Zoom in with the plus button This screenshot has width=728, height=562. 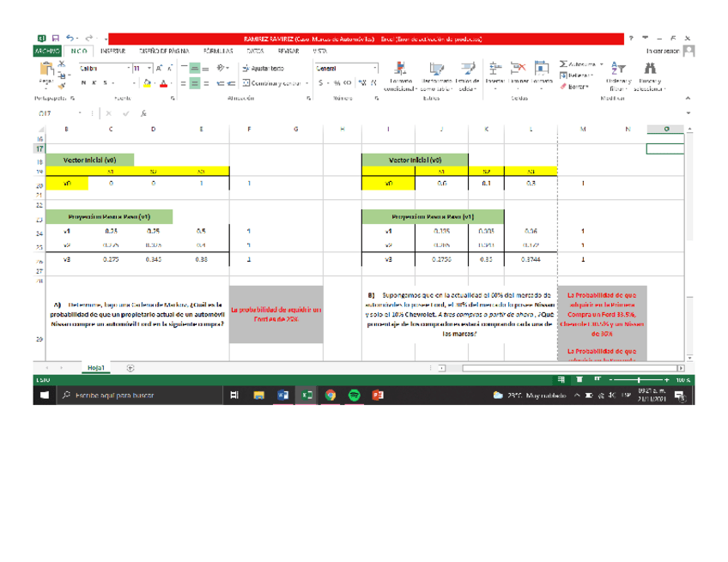pyautogui.click(x=667, y=379)
